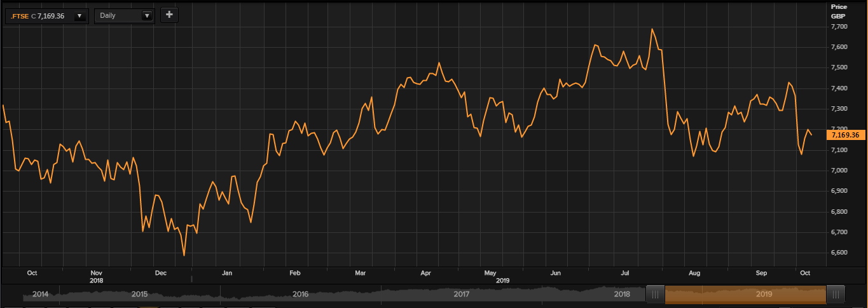
Task: Jump to 2015 in the overview navigator
Action: pos(140,295)
